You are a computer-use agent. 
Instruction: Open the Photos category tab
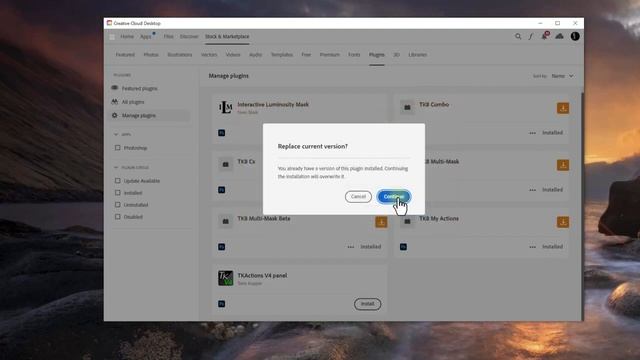[x=151, y=55]
